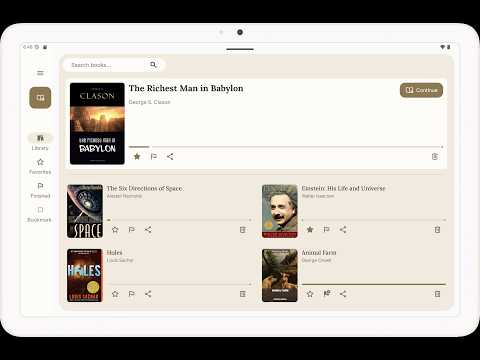Focus the Search books field

tap(114, 65)
